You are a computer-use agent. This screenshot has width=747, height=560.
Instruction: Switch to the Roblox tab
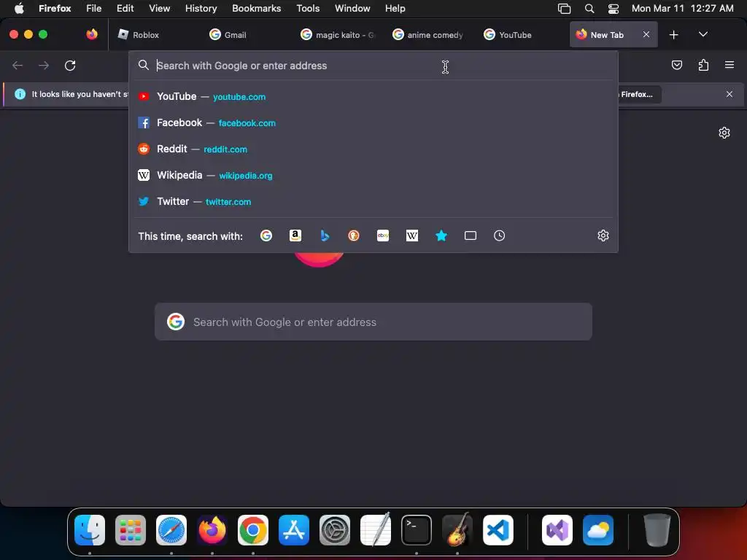point(154,35)
